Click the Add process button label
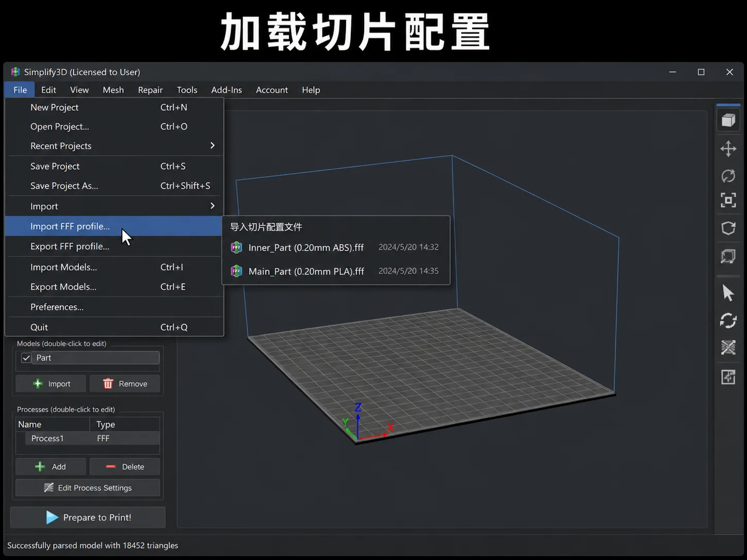This screenshot has height=560, width=747. click(x=59, y=467)
